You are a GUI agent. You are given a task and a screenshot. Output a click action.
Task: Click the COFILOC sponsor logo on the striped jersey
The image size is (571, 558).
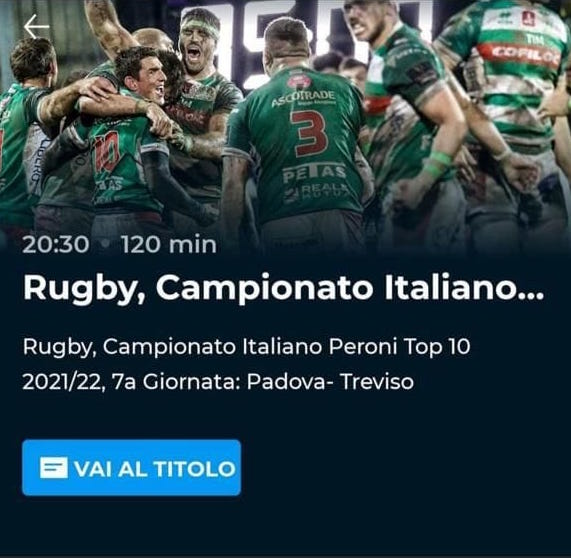523,55
